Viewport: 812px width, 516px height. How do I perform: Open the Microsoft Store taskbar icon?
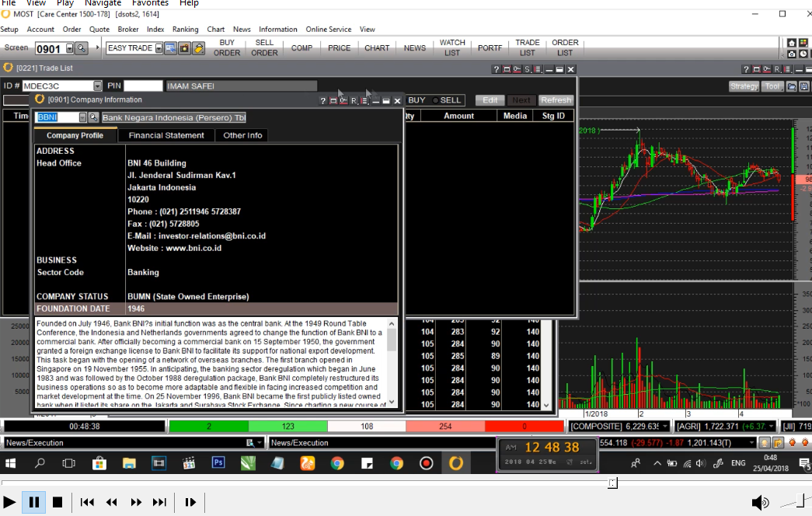(x=99, y=462)
